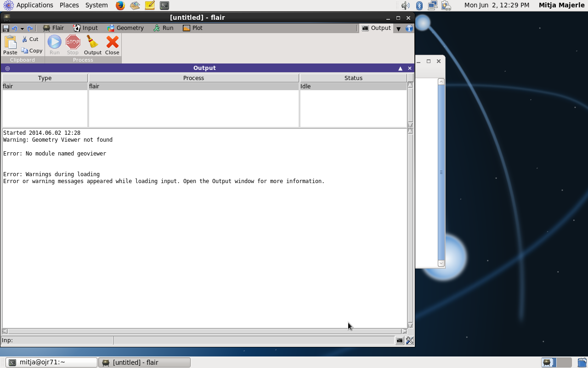This screenshot has width=588, height=368.
Task: Click the Output broom button
Action: click(93, 45)
